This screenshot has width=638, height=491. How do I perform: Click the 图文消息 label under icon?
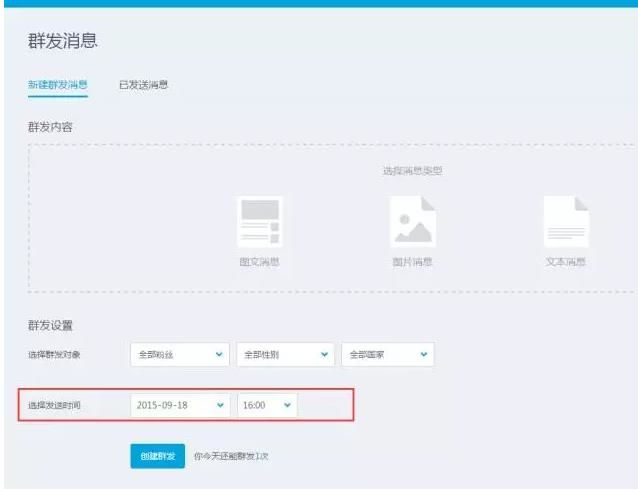click(x=259, y=262)
